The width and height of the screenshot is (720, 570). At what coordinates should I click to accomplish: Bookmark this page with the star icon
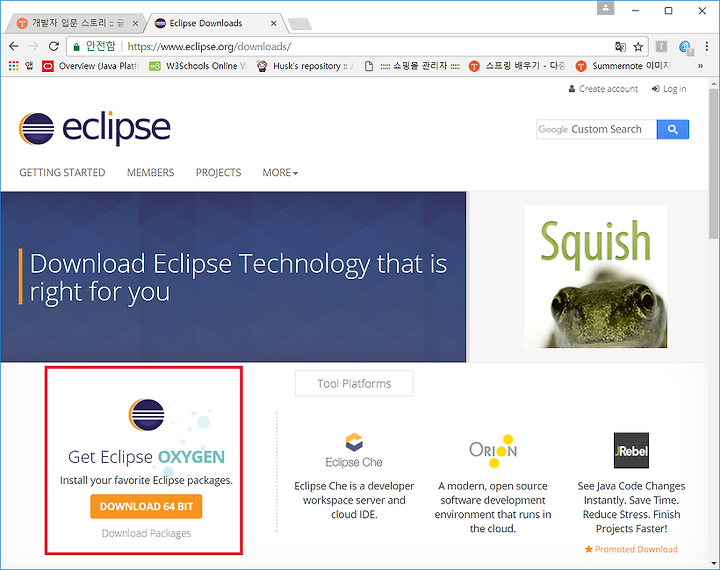(x=638, y=46)
